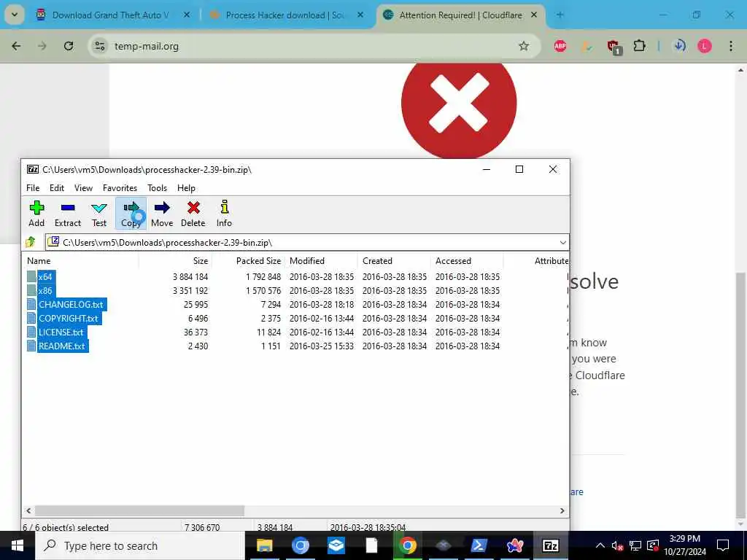Click the muted volume tray icon
The width and height of the screenshot is (747, 560).
coord(617,545)
